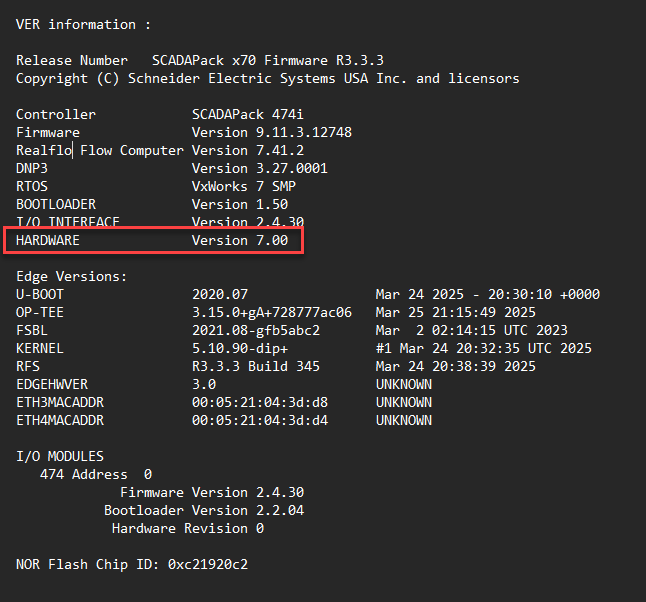
Task: Select OP-TEE version '3.15.0+gA+728777ac06'
Action: point(272,312)
